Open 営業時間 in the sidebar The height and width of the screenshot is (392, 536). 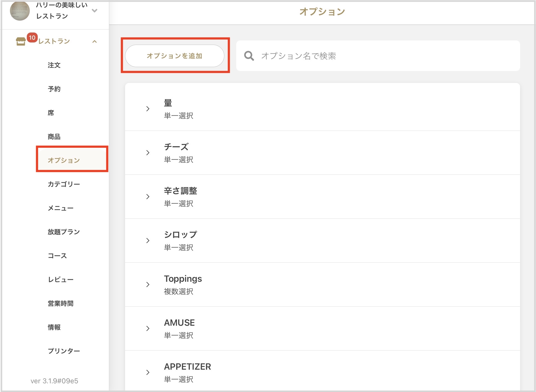coord(61,303)
